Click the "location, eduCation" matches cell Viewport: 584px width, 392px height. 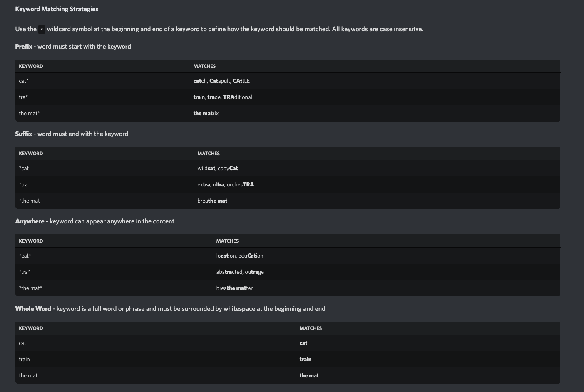240,256
